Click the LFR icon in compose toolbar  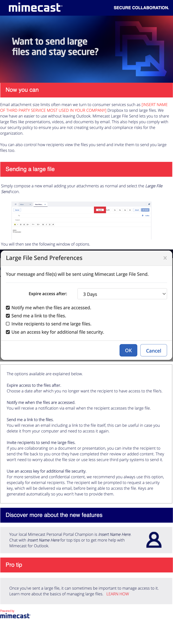[x=108, y=210]
